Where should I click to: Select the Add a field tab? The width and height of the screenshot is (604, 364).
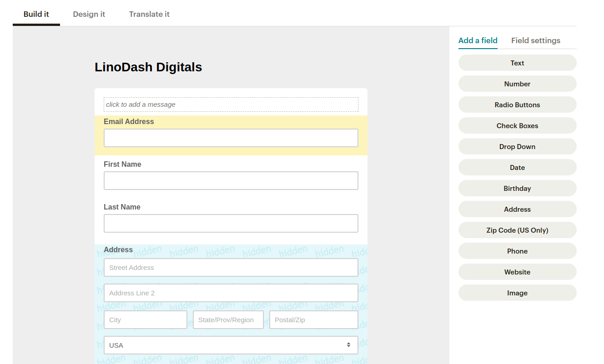pos(478,40)
